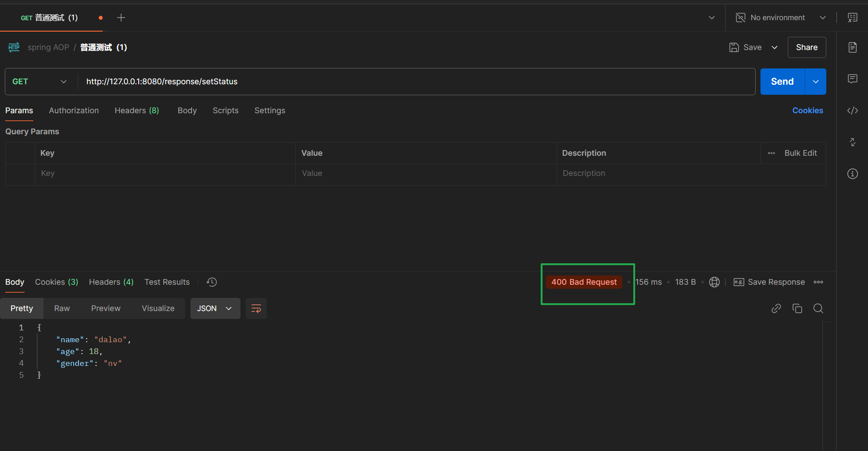Open Documentation panel icon in right sidebar
The height and width of the screenshot is (451, 868).
tap(852, 47)
